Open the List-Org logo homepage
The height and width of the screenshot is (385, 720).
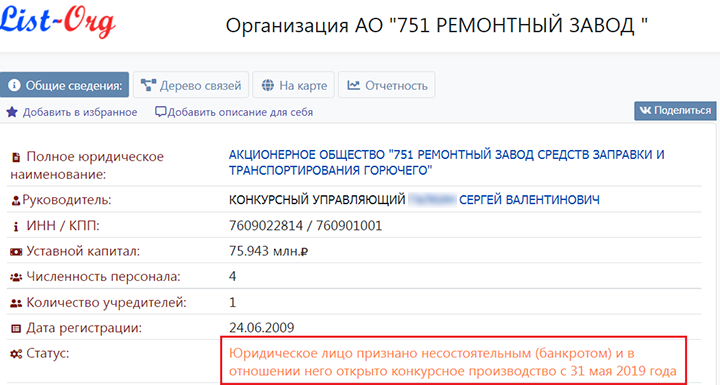tap(57, 22)
